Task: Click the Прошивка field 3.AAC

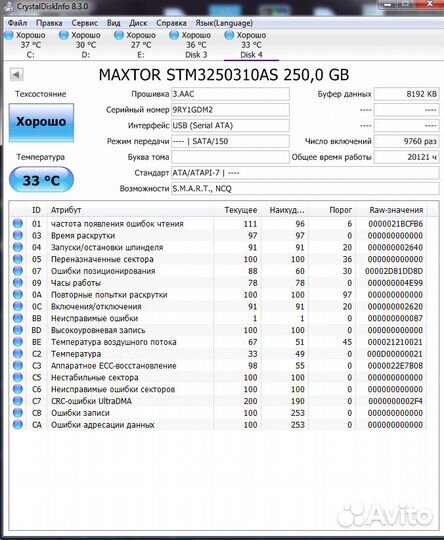Action: [230, 94]
